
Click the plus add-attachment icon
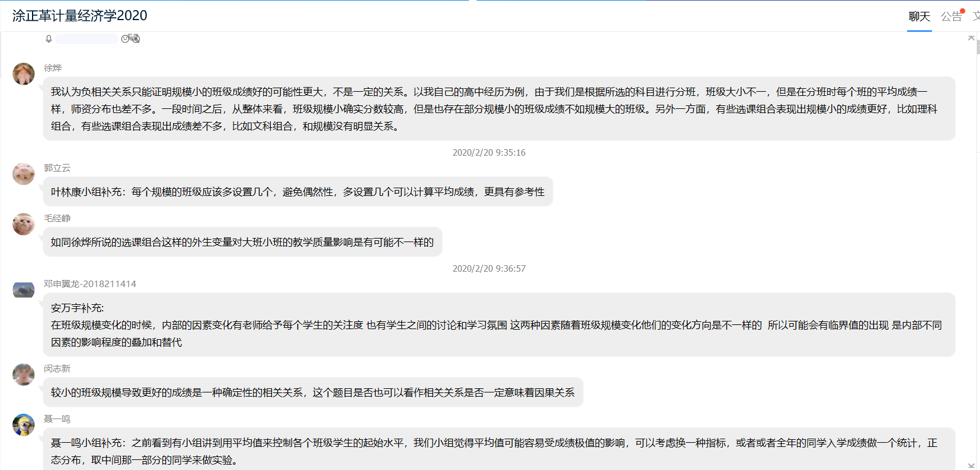136,38
